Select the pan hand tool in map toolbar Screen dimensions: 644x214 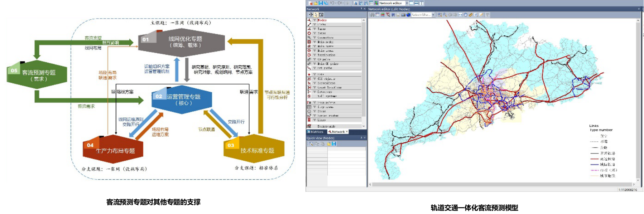point(465,15)
